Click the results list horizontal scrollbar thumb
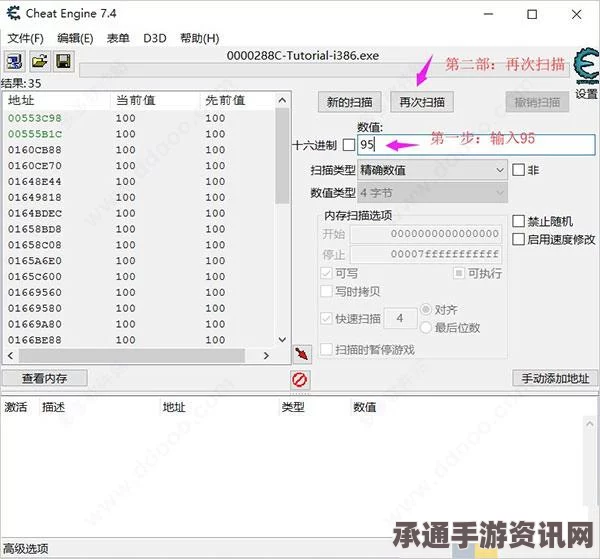This screenshot has width=600, height=559. (x=132, y=356)
